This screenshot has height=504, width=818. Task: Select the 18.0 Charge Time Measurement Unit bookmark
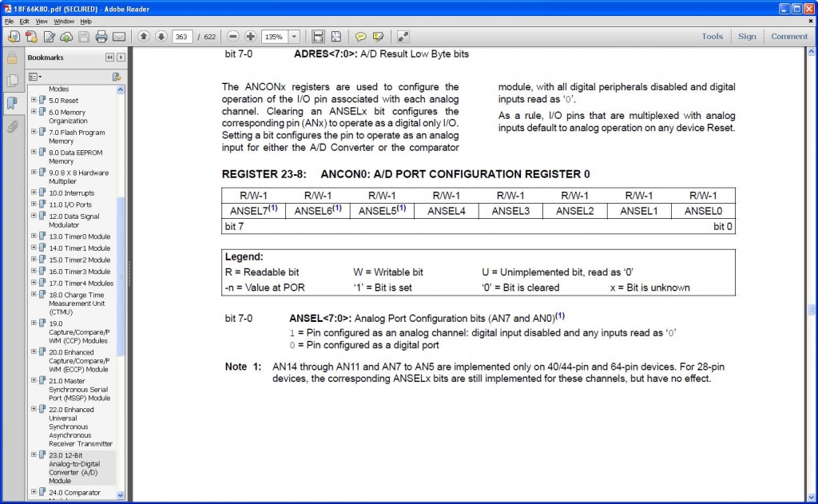click(x=77, y=304)
